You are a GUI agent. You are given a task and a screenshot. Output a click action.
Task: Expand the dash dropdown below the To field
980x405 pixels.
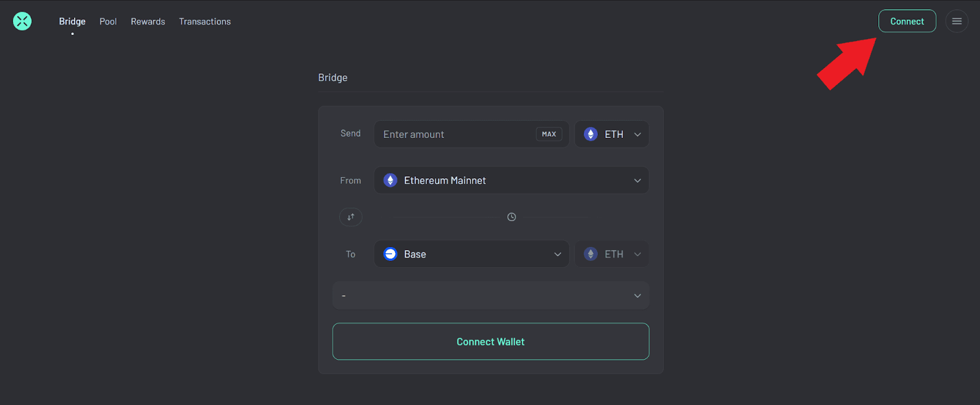pyautogui.click(x=637, y=295)
